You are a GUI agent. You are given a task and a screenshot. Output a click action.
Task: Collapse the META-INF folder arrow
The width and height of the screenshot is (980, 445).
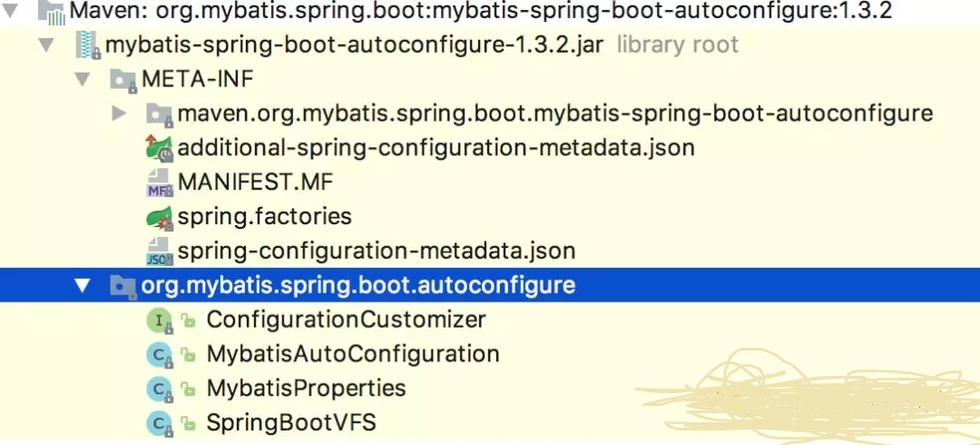point(83,79)
